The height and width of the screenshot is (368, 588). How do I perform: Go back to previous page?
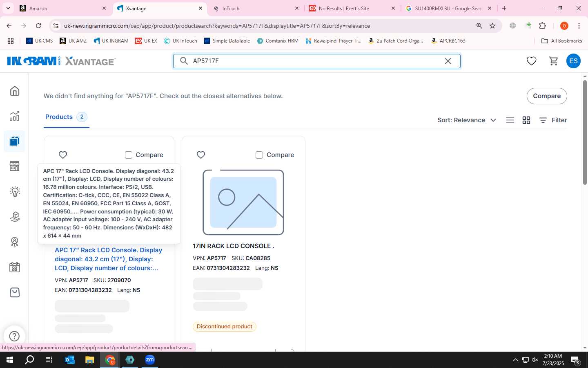(x=9, y=26)
